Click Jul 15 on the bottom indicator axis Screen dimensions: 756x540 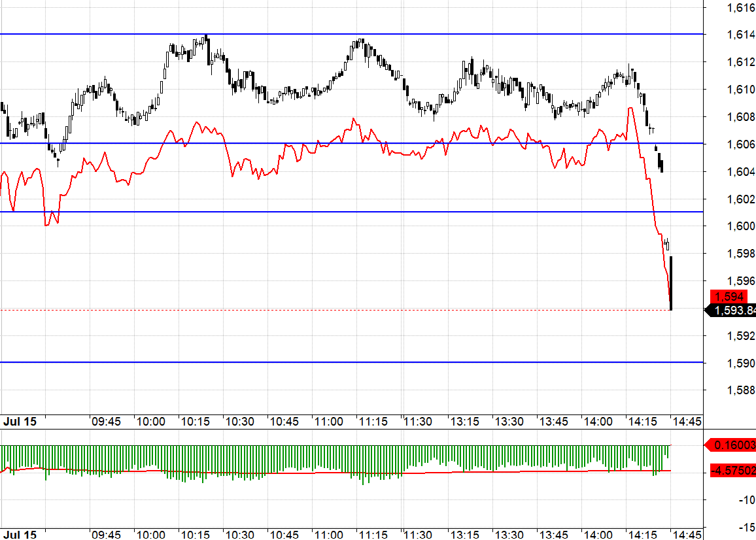pyautogui.click(x=20, y=535)
